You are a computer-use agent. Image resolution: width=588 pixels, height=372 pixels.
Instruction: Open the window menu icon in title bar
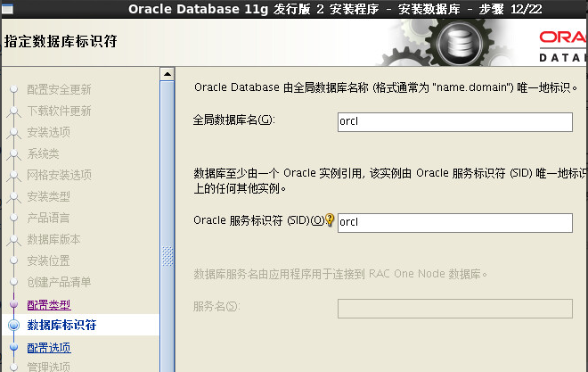pos(7,9)
